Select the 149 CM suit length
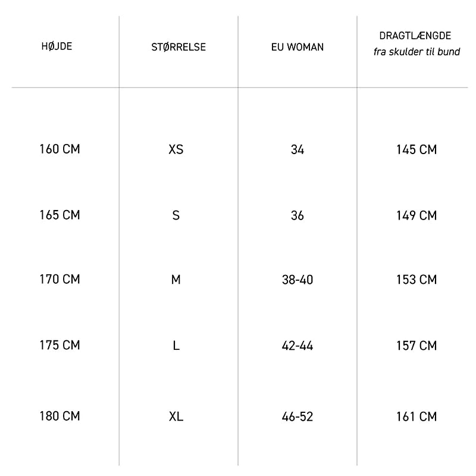Screen dimensions: 476x476 (416, 216)
